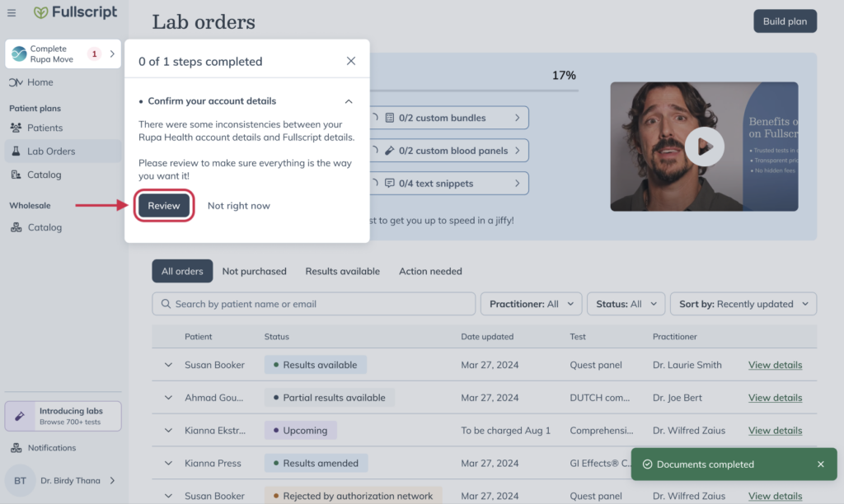Image resolution: width=844 pixels, height=504 pixels.
Task: Switch to the Not purchased tab
Action: pyautogui.click(x=254, y=271)
